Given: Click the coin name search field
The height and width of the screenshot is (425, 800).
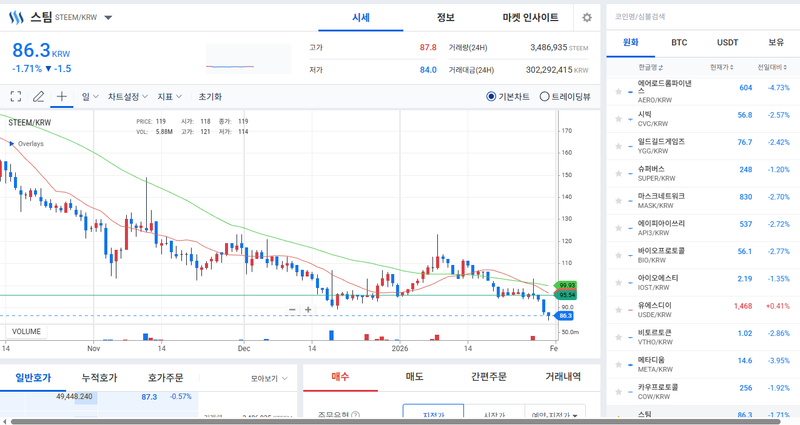Looking at the screenshot, I should point(700,16).
